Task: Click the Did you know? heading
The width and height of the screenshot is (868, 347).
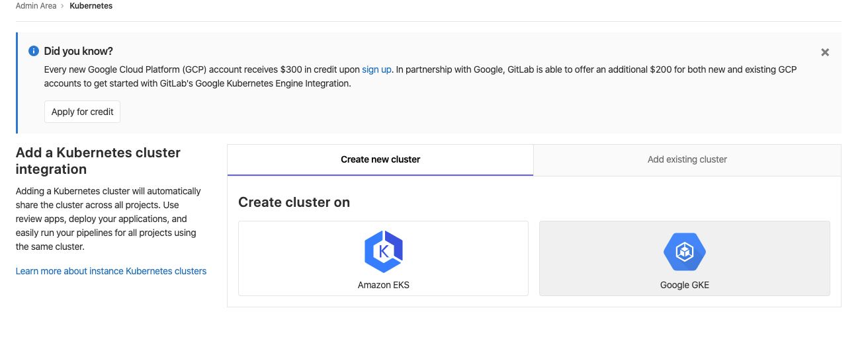Action: click(79, 51)
